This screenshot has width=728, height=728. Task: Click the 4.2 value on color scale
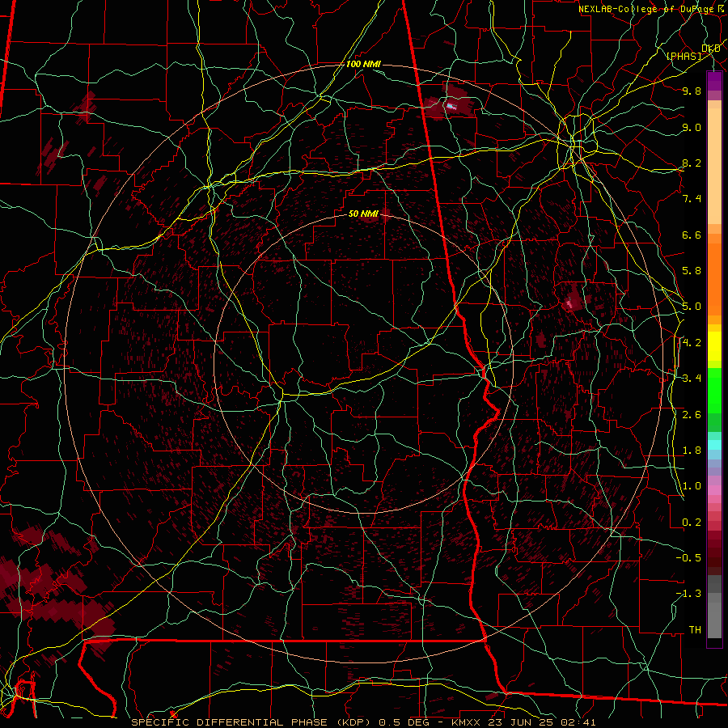(x=692, y=343)
